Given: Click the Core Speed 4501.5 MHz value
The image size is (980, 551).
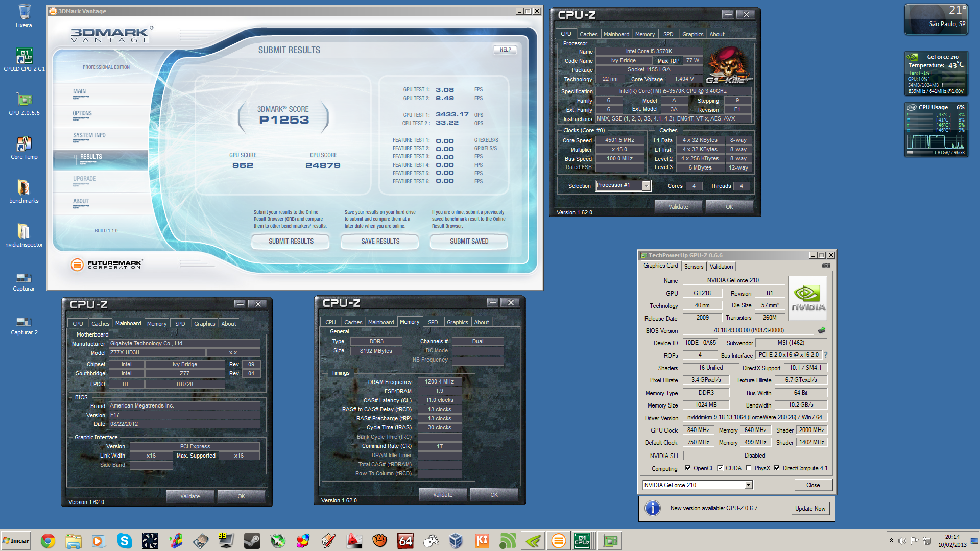Looking at the screenshot, I should pyautogui.click(x=619, y=140).
